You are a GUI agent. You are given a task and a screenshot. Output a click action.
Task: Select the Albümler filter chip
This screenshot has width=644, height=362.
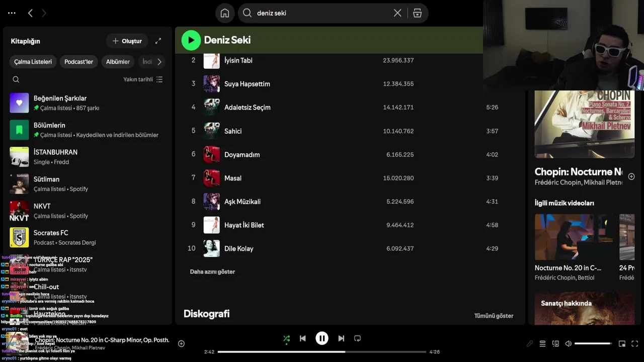coord(118,62)
